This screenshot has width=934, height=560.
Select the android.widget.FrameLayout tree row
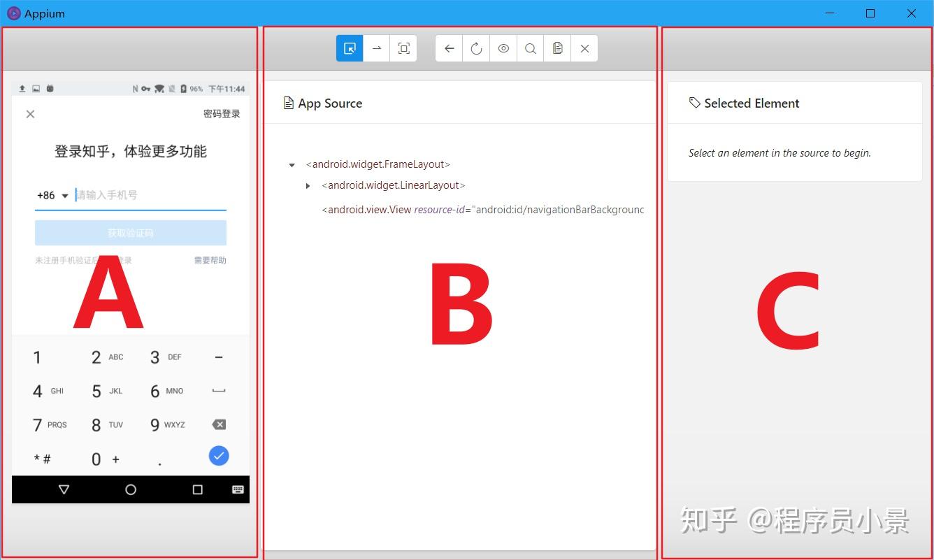click(x=378, y=164)
